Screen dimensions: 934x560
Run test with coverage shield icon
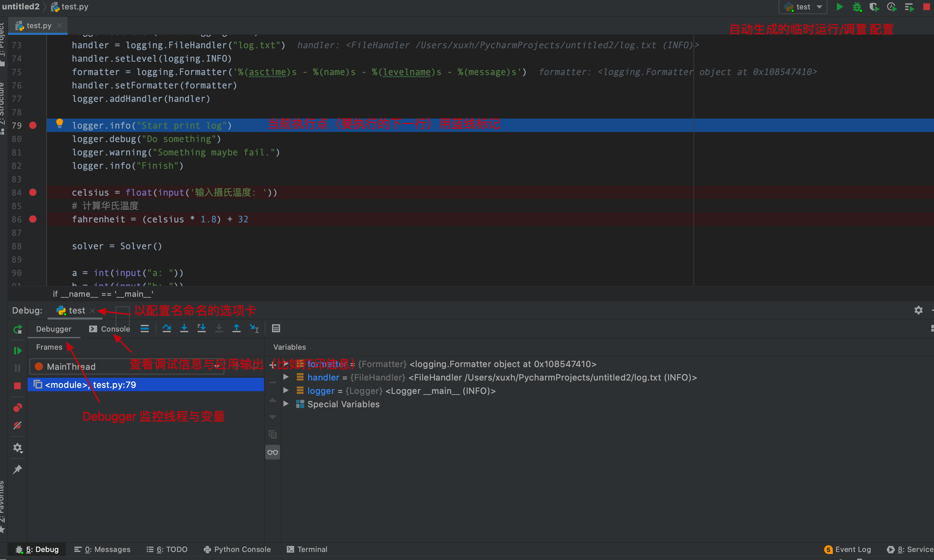[x=874, y=7]
